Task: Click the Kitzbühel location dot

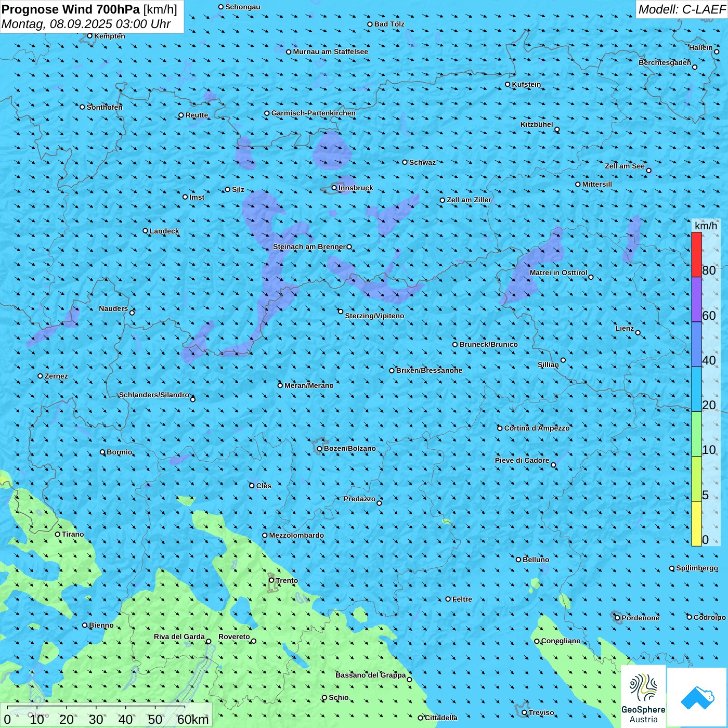Action: (x=557, y=129)
